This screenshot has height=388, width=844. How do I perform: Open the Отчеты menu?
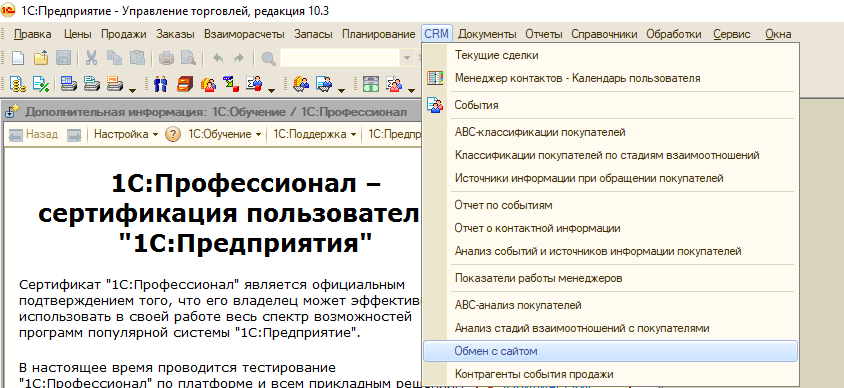click(x=544, y=34)
